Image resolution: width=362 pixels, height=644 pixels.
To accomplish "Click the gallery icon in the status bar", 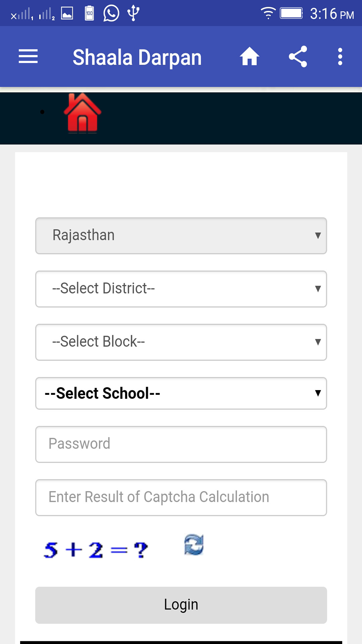I will tap(67, 13).
